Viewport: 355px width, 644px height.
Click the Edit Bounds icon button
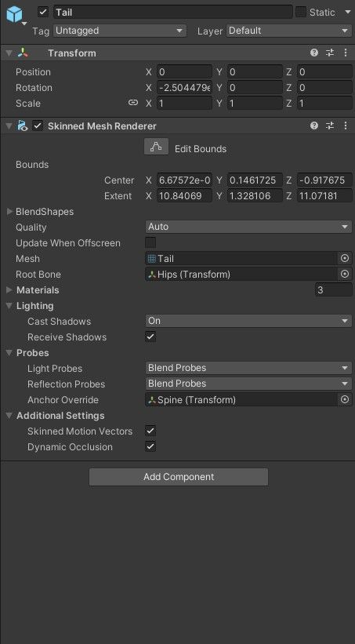[x=156, y=147]
